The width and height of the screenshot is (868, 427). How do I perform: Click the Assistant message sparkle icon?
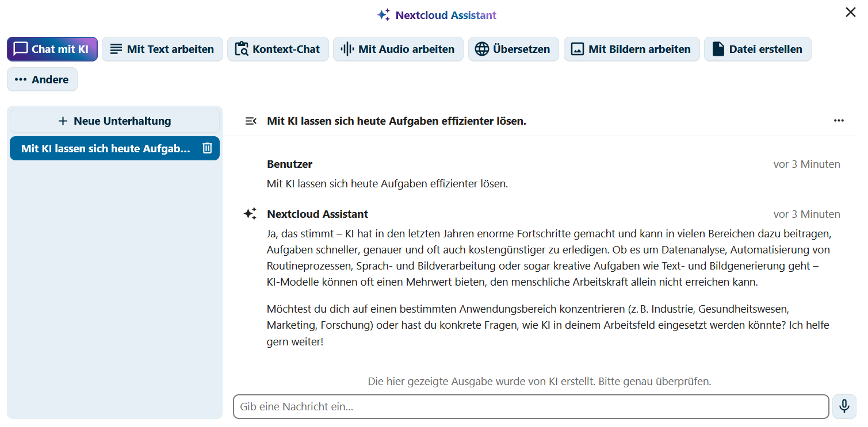[x=250, y=214]
